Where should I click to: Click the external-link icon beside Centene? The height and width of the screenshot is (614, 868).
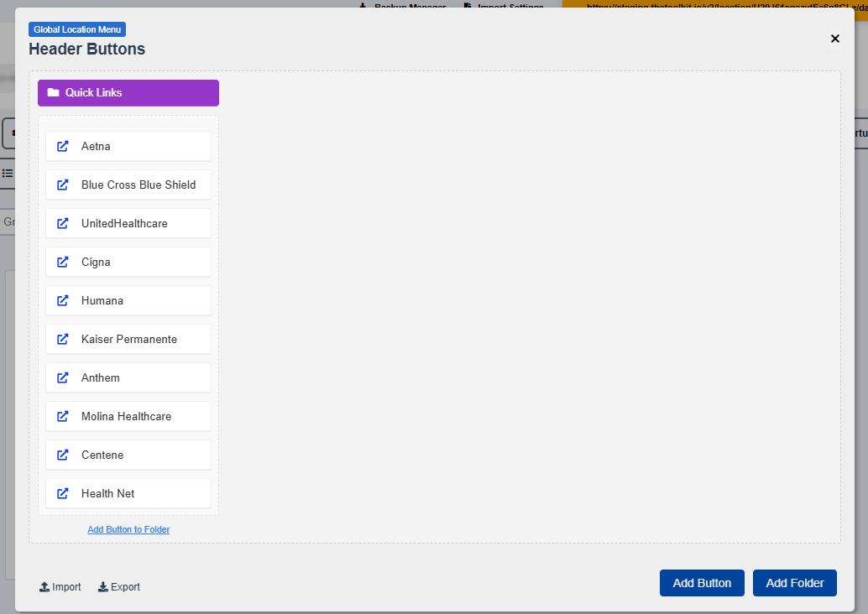pyautogui.click(x=63, y=455)
